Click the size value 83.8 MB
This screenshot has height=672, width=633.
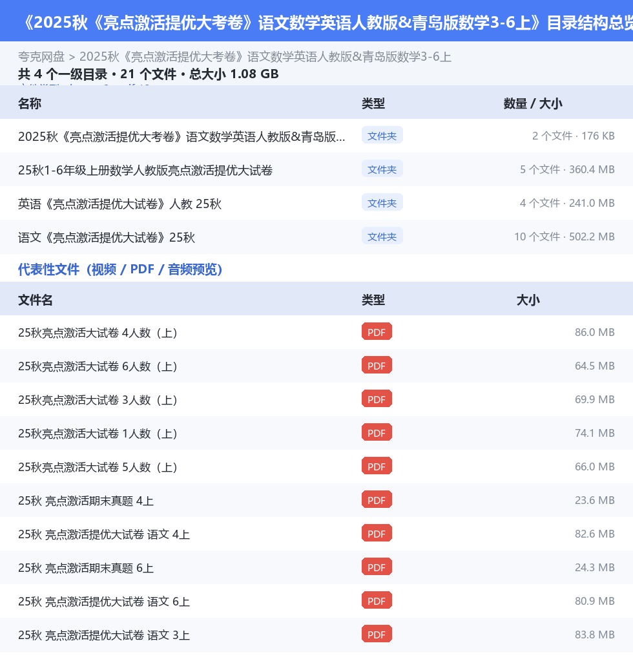pyautogui.click(x=594, y=635)
